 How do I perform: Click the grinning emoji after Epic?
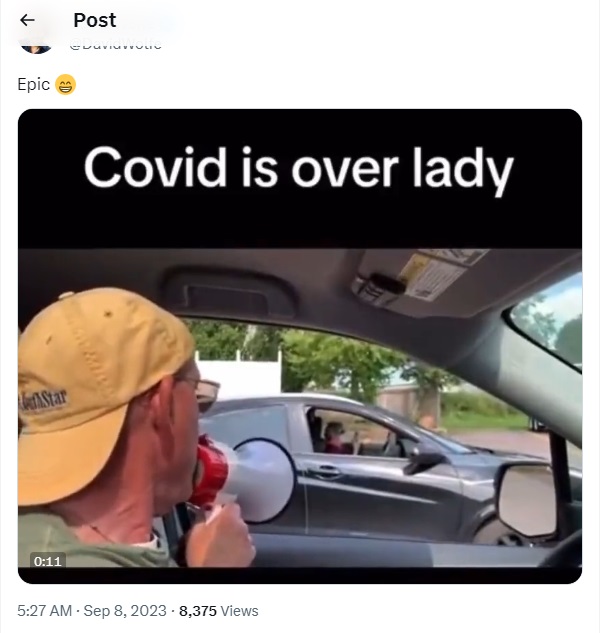pyautogui.click(x=65, y=85)
